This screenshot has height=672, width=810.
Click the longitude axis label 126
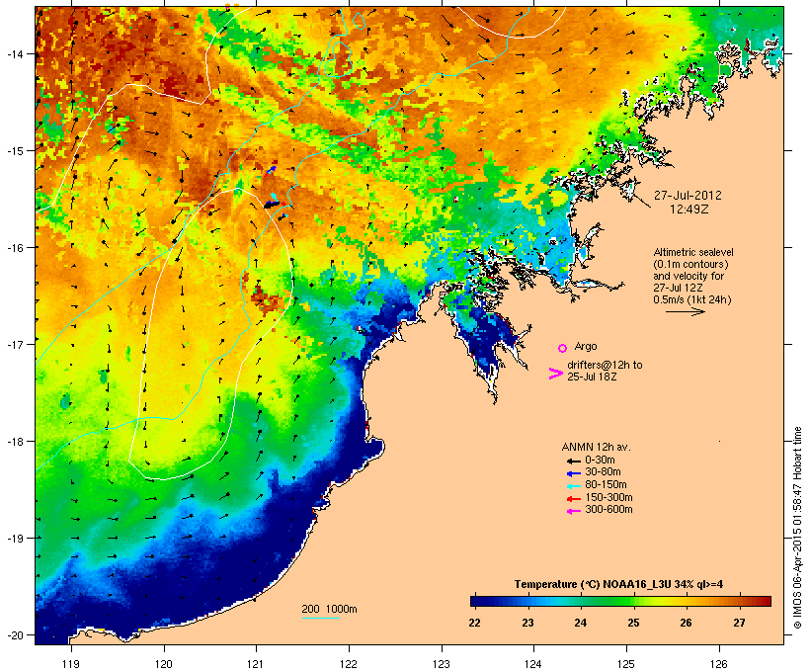(x=719, y=664)
